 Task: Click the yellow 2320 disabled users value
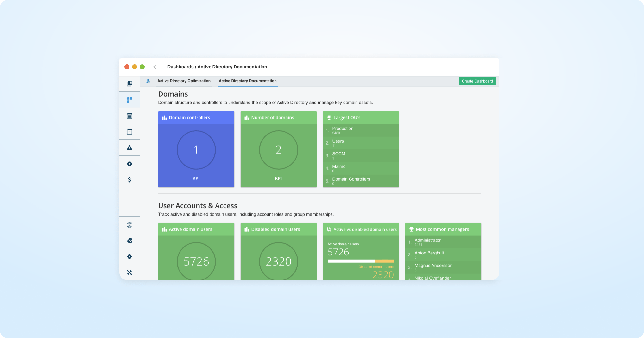(383, 275)
